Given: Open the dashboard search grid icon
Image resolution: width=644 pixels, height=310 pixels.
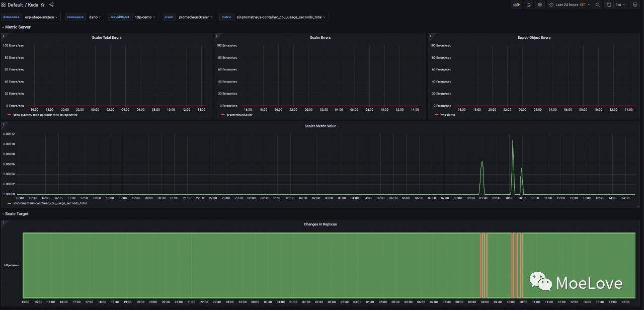Looking at the screenshot, I should click(x=3, y=5).
